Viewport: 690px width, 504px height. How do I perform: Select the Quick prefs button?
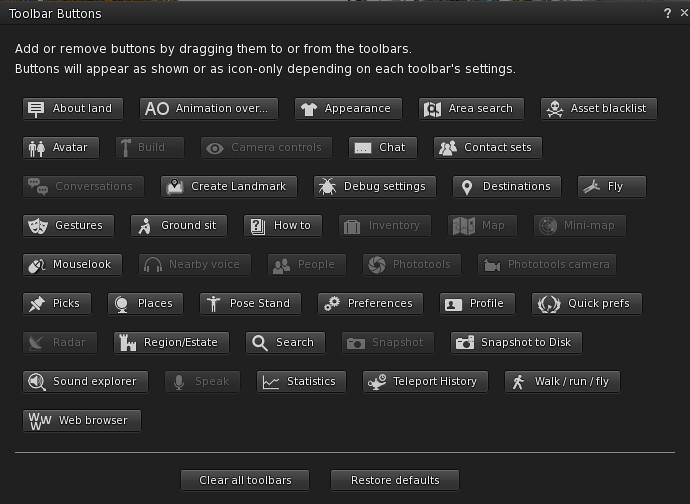(x=586, y=304)
